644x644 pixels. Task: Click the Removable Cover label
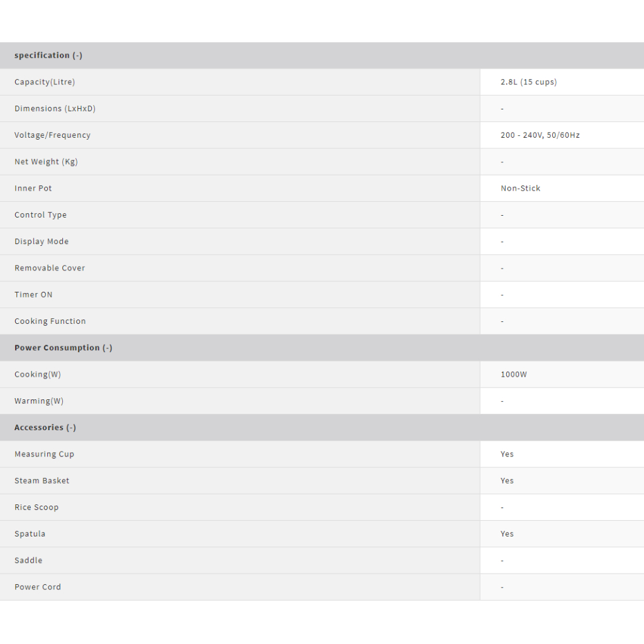click(50, 268)
